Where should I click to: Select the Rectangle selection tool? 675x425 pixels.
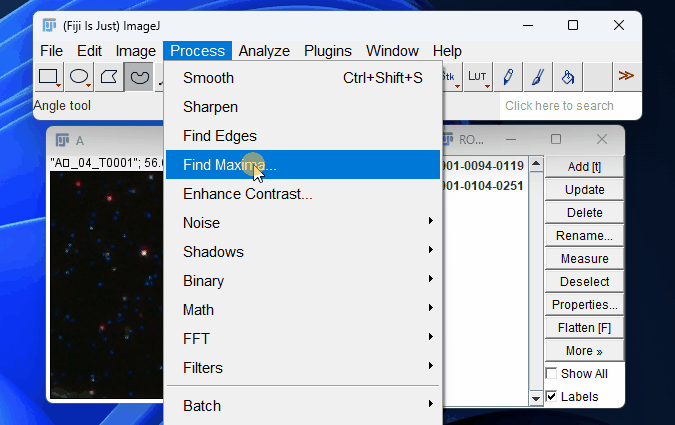(48, 76)
